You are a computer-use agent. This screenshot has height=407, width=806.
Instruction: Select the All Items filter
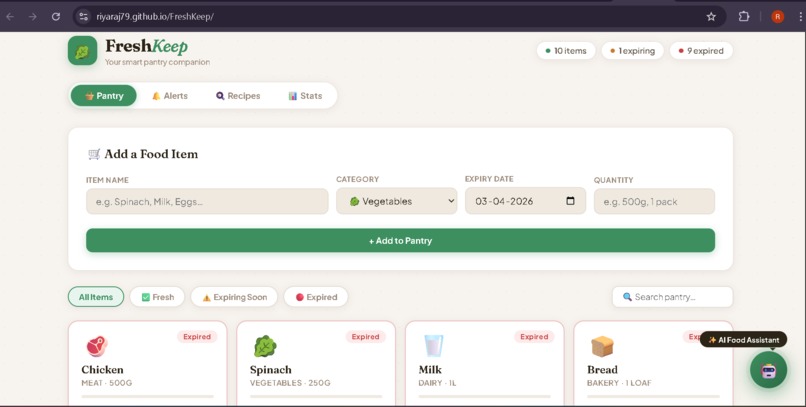(96, 297)
